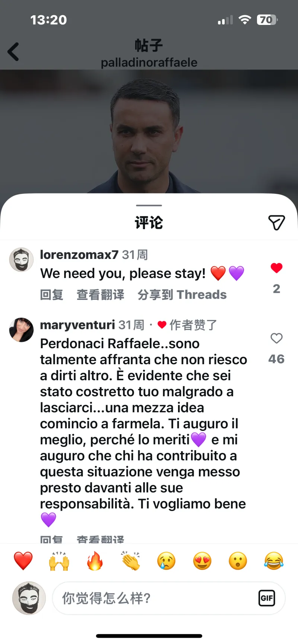Open the GIF picker button
This screenshot has width=298, height=644.
pos(267,598)
